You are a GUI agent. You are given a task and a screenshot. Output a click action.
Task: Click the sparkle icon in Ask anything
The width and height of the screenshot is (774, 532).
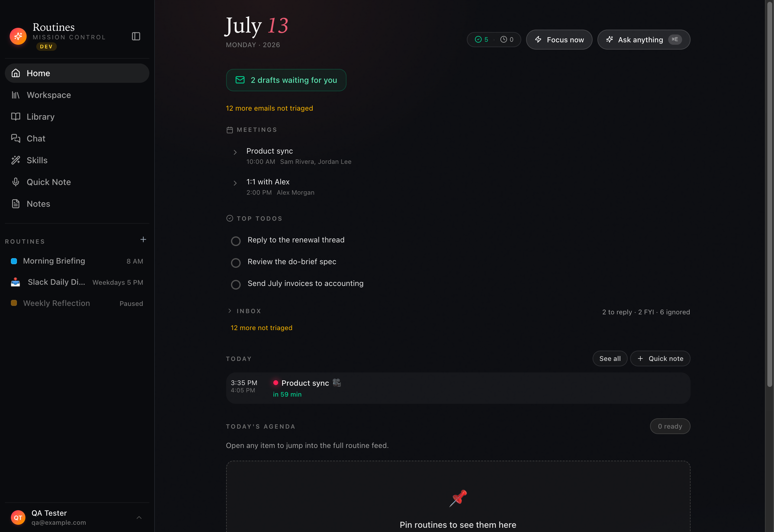pyautogui.click(x=609, y=40)
